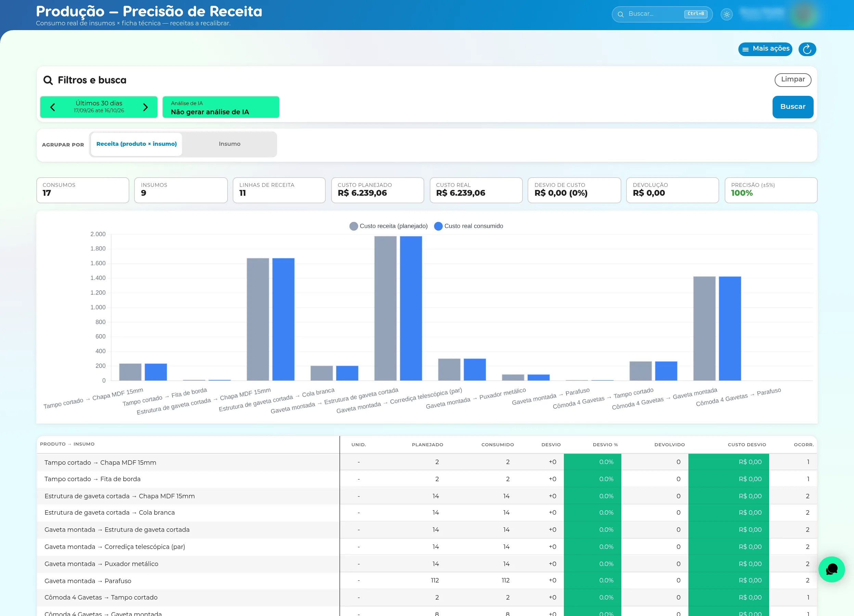Switch grouping to Insumo

[229, 144]
